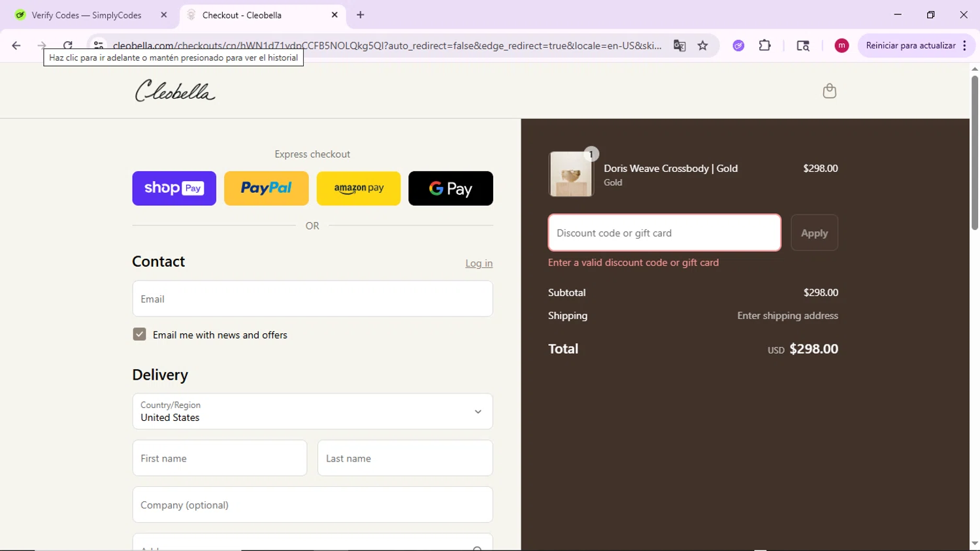The image size is (980, 551).
Task: Select the Checkout - Cleobella tab
Action: pos(261,15)
